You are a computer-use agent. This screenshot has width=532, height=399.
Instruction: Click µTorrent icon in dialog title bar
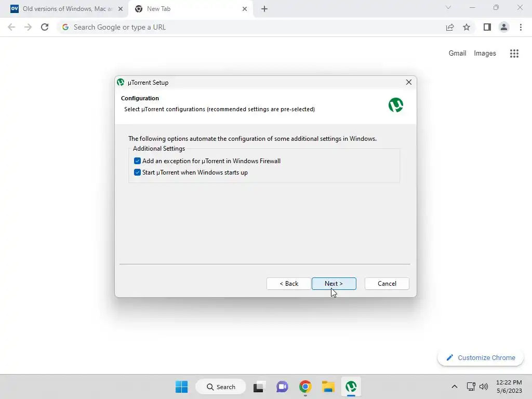121,82
